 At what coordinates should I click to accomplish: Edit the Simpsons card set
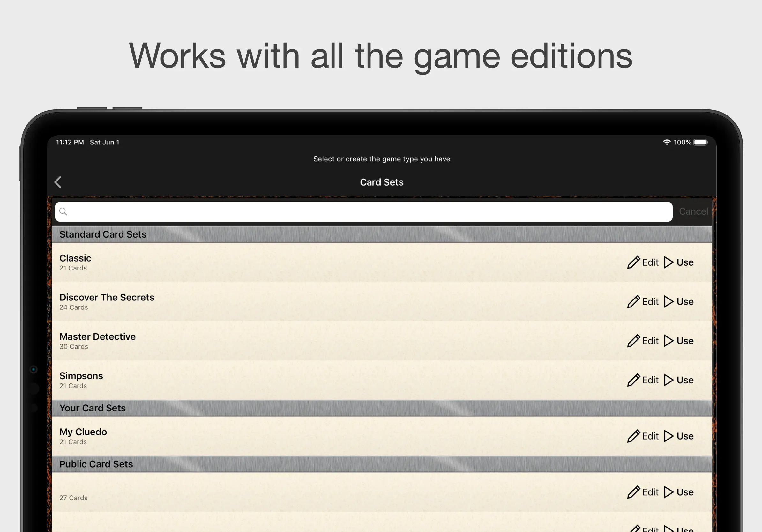click(x=643, y=380)
